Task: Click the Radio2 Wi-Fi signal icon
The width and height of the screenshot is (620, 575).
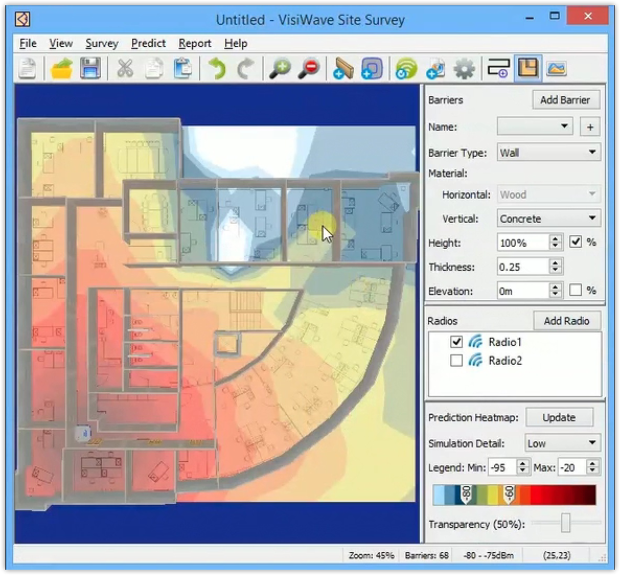Action: coord(475,360)
